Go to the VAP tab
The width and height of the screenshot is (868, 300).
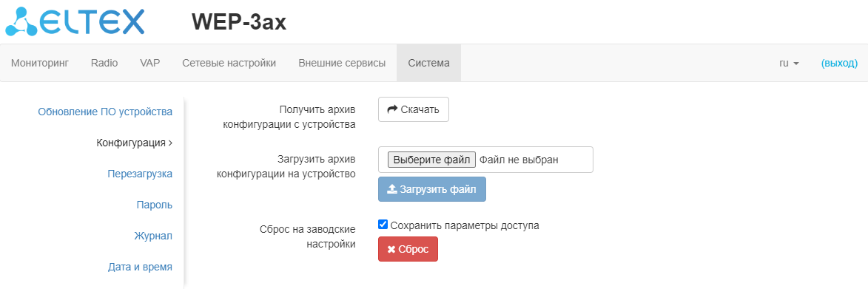point(150,63)
